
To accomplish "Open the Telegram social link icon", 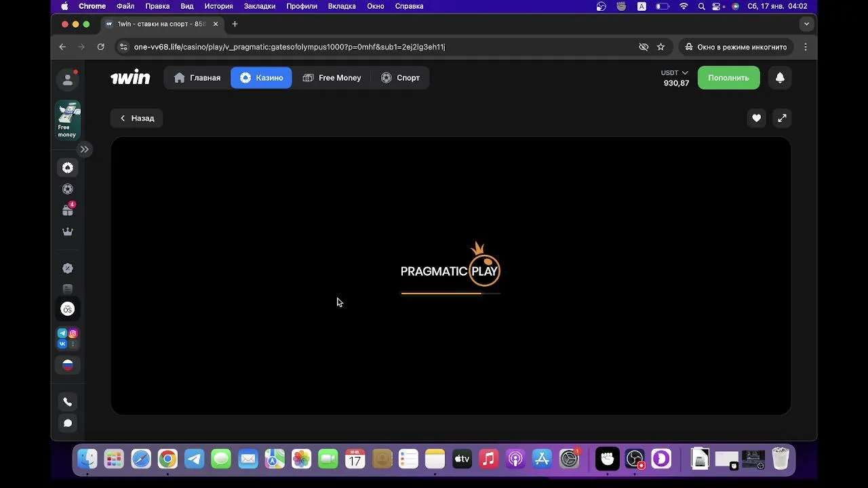I will 62,333.
